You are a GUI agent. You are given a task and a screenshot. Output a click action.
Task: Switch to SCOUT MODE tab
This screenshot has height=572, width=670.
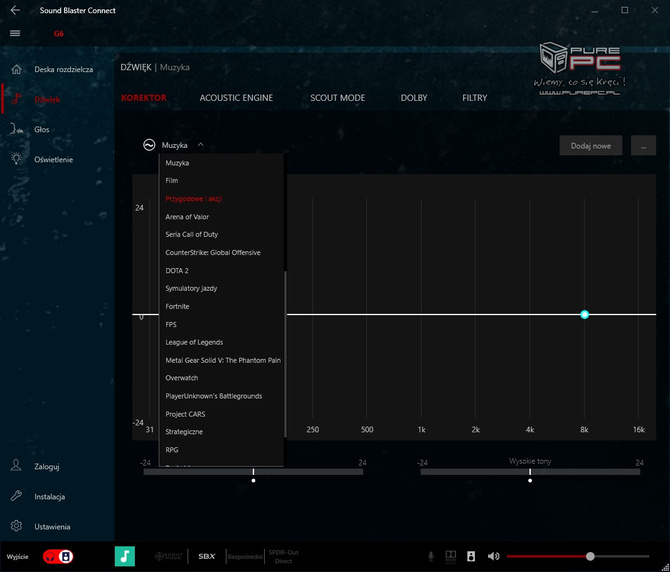338,98
